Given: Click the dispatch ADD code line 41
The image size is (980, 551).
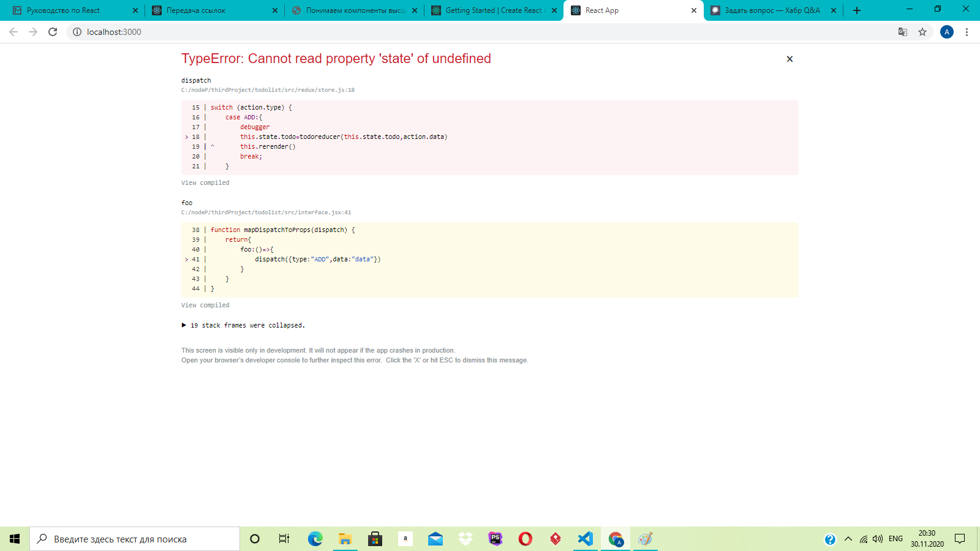Looking at the screenshot, I should click(318, 259).
